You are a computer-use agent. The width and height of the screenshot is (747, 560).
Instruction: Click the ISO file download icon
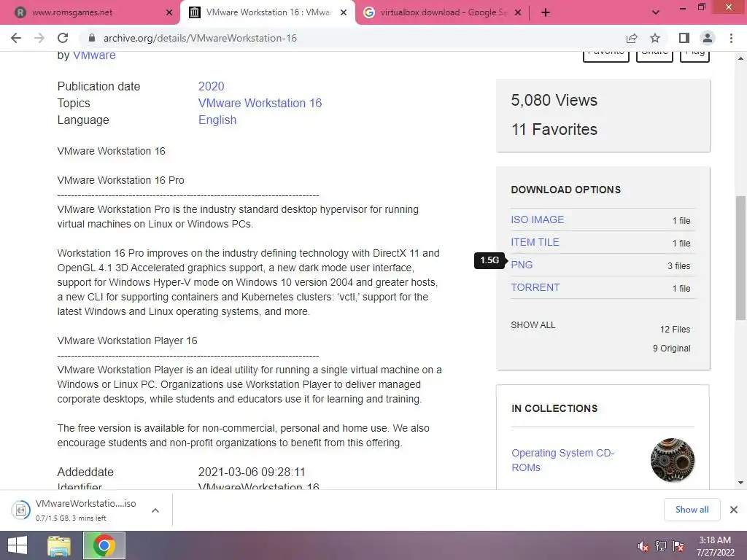pyautogui.click(x=21, y=510)
